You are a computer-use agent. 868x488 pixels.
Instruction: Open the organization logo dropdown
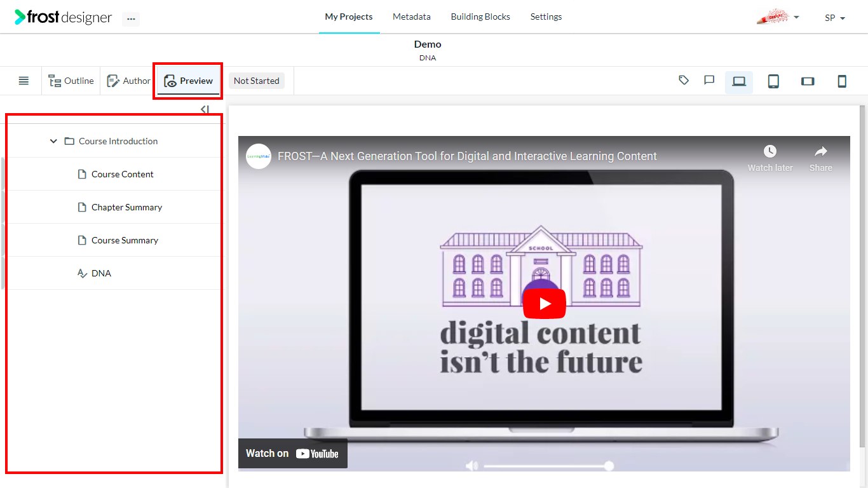pos(778,17)
